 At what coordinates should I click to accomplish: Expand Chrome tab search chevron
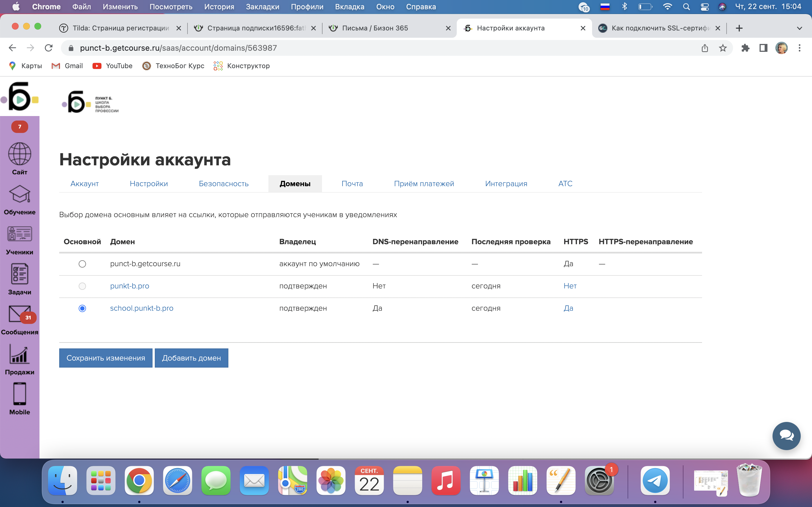799,28
